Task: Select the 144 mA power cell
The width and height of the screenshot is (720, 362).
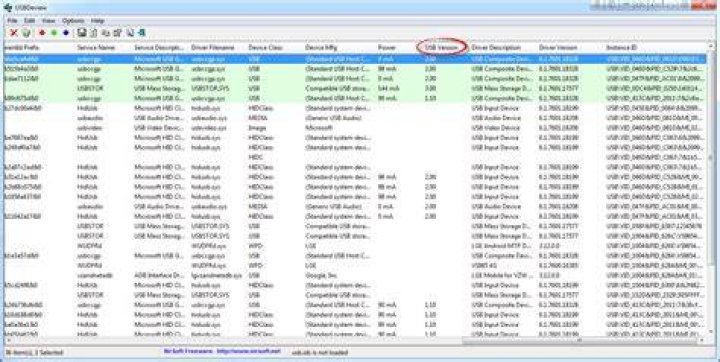Action: (x=388, y=88)
